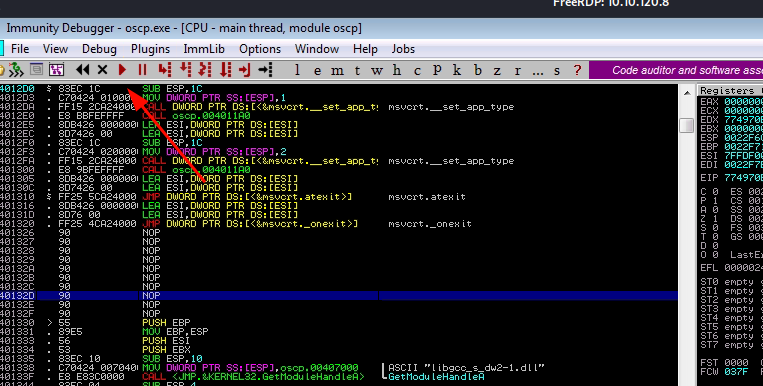
Task: Show Source with 's' button
Action: (x=557, y=71)
